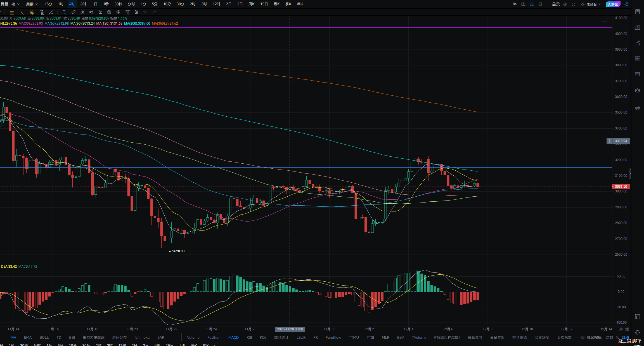Click the filter funnel icon

point(127,12)
